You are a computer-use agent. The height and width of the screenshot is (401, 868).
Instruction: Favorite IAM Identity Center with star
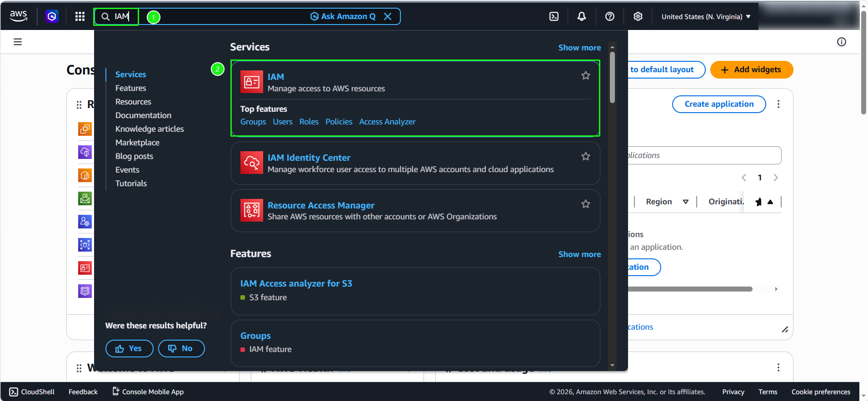(x=586, y=156)
